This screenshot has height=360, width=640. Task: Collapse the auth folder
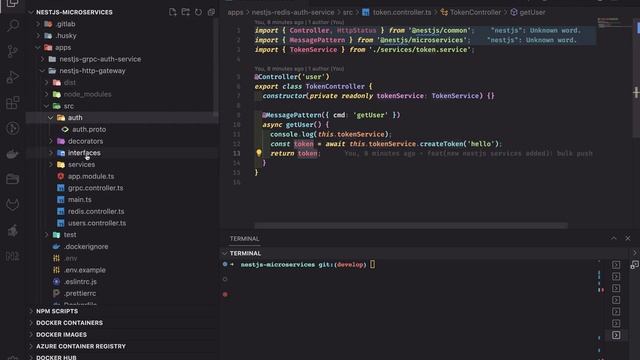click(51, 118)
